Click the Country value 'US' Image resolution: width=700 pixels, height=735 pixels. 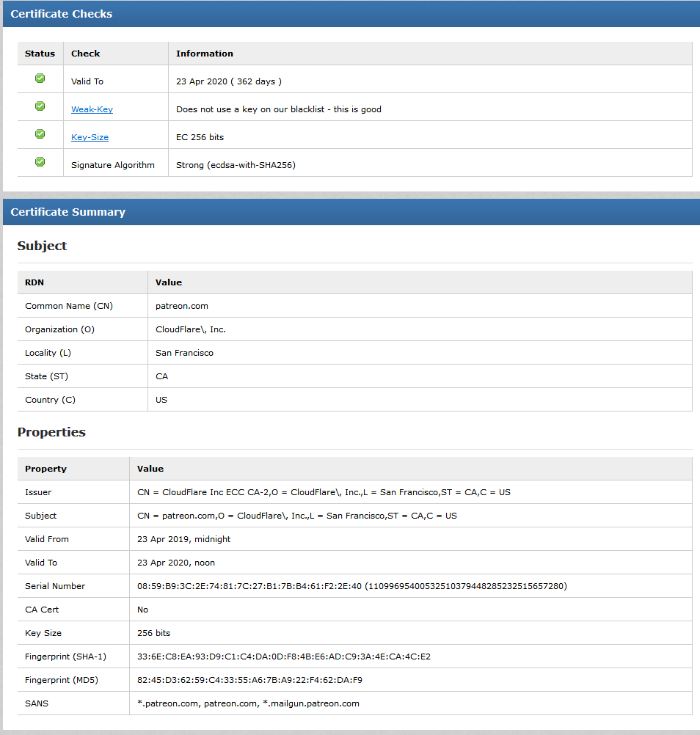pos(161,400)
